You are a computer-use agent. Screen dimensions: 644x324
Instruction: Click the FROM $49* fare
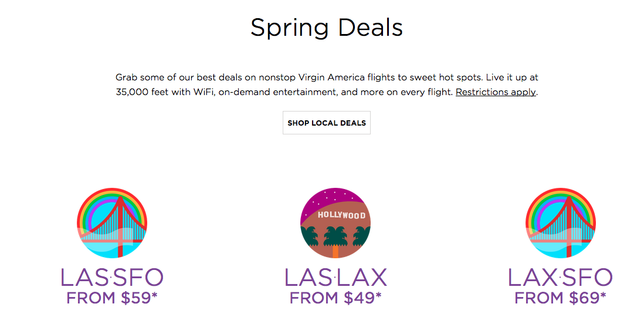(335, 298)
